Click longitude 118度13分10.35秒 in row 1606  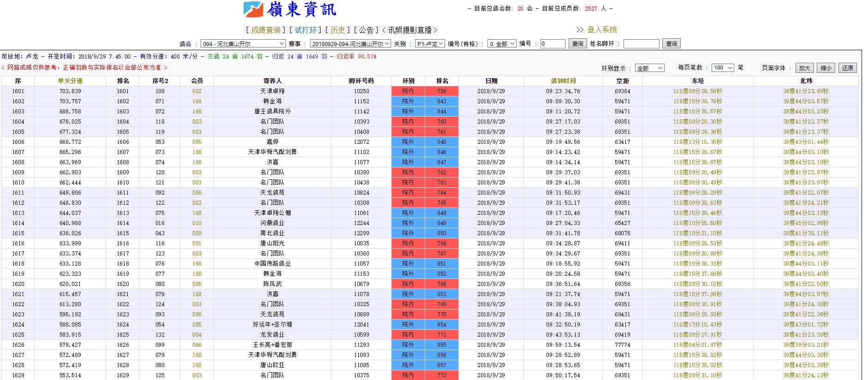(698, 142)
